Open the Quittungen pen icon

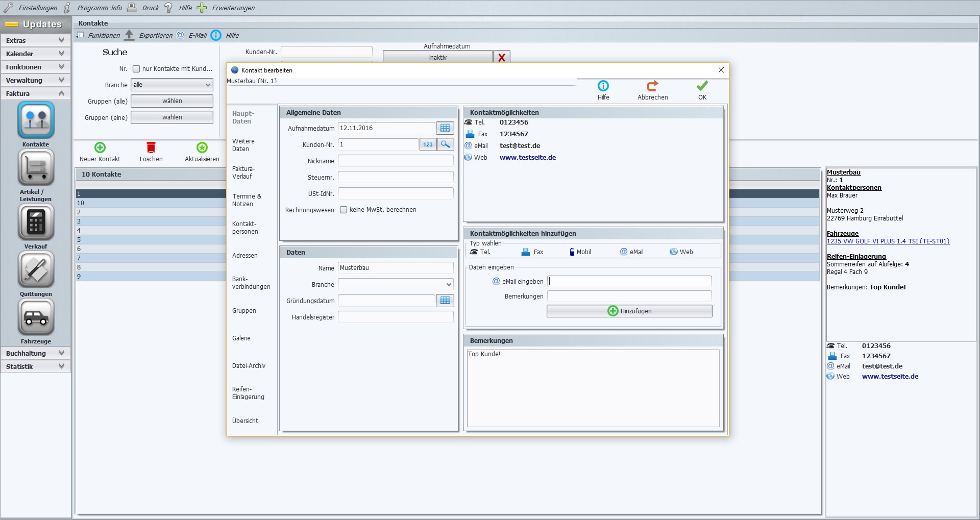tap(36, 269)
